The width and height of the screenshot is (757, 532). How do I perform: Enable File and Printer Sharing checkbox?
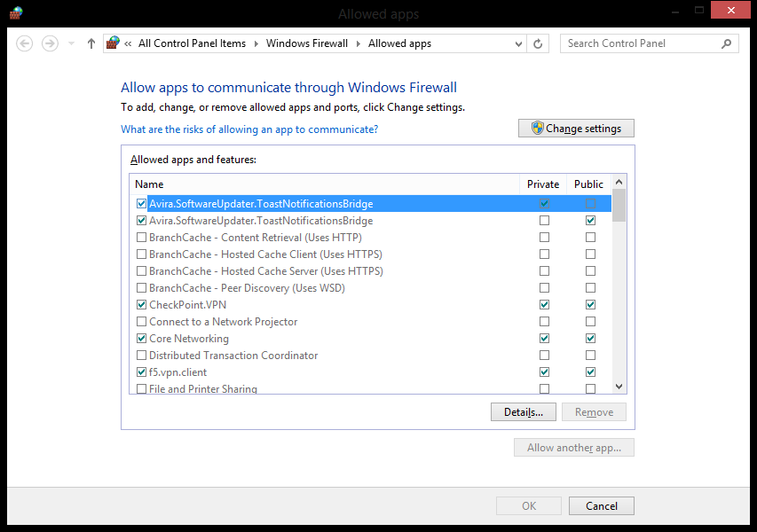142,389
